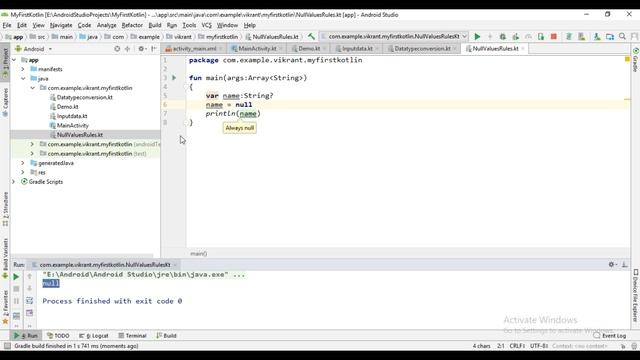The height and width of the screenshot is (360, 640).
Task: Open the VCS menu
Action: point(207,25)
